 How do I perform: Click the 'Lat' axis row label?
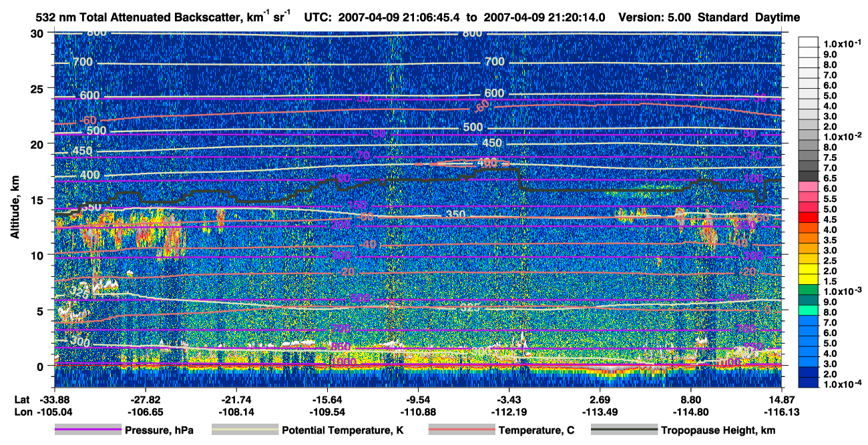[x=21, y=400]
